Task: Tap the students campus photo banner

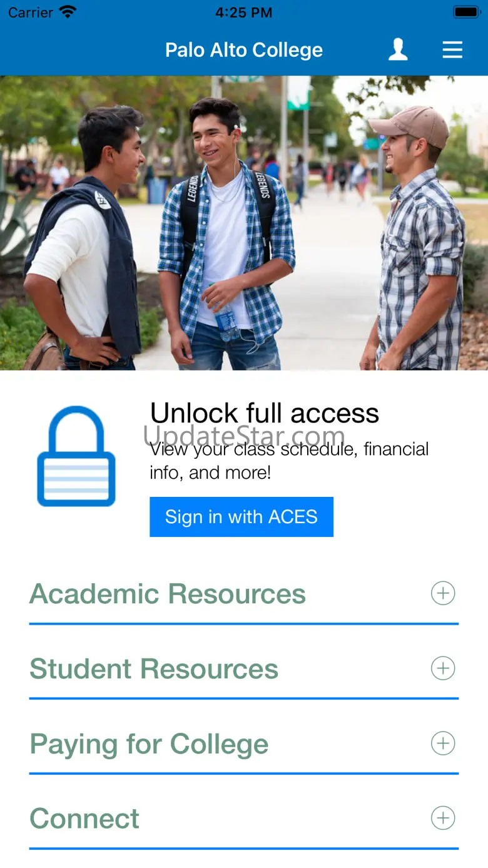Action: [244, 223]
